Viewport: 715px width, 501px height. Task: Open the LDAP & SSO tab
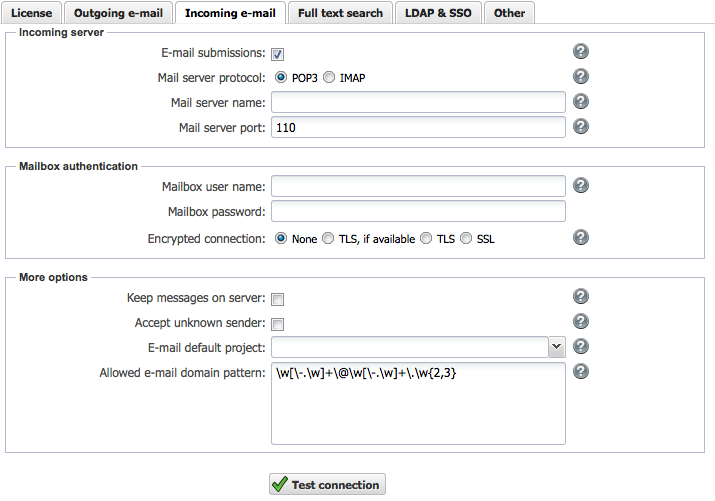click(x=439, y=13)
